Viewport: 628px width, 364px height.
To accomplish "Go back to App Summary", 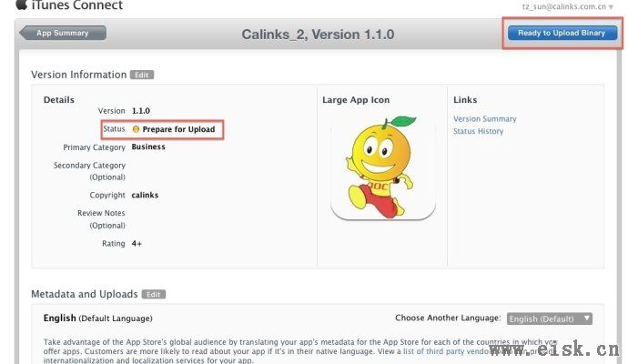I will (64, 33).
